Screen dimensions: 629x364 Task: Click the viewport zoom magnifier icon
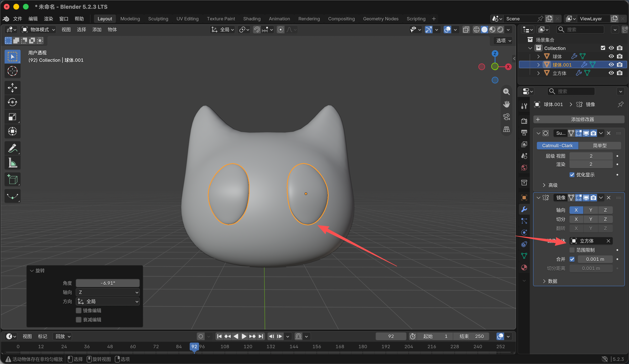506,92
